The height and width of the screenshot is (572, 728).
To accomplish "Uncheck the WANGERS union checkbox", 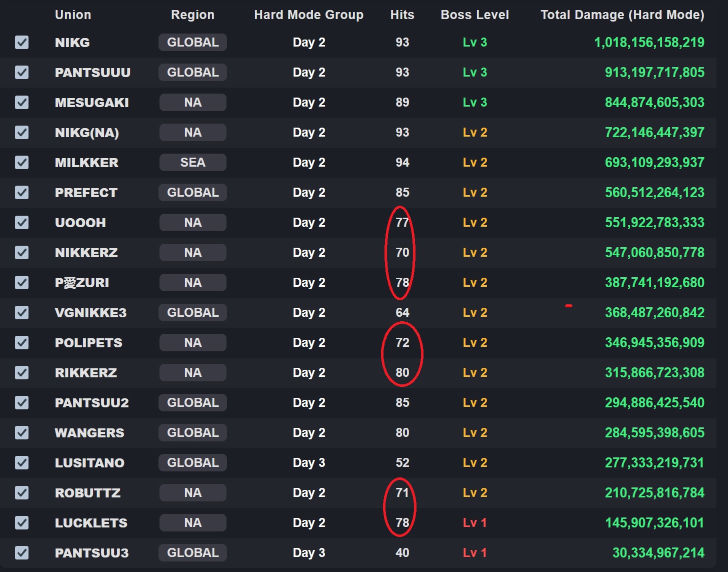I will (x=21, y=433).
